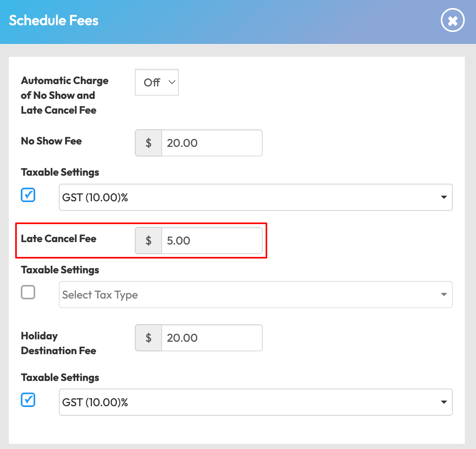Click into the Late Cancel Fee amount field
The image size is (476, 449).
click(212, 241)
